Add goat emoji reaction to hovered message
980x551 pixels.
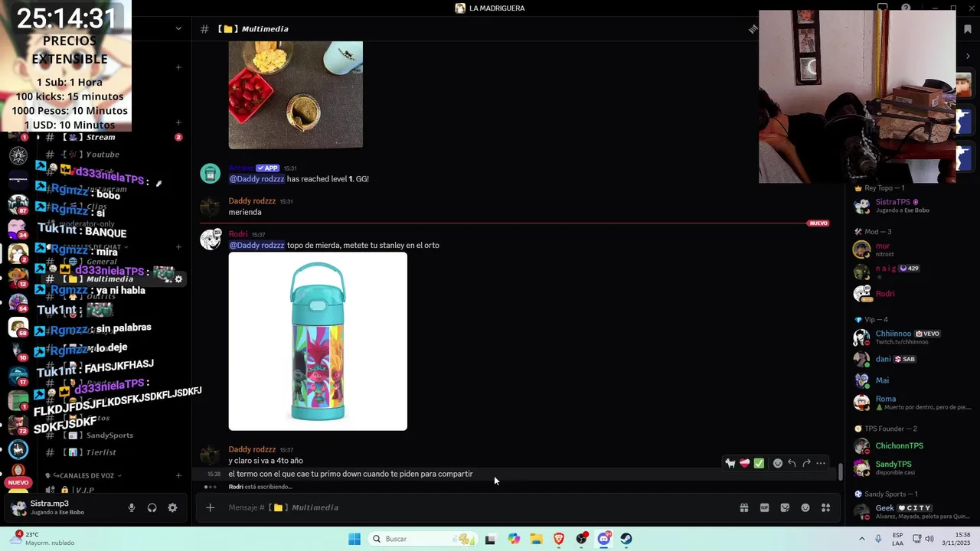(730, 463)
